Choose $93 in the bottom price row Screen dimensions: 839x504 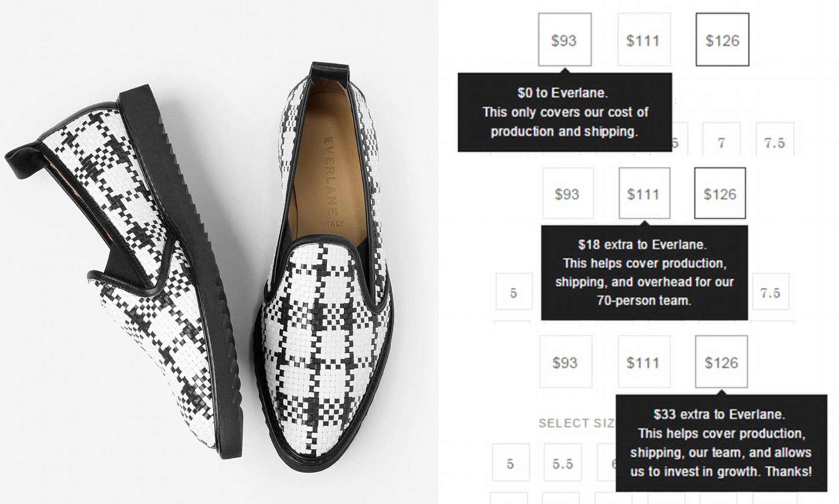tap(565, 362)
